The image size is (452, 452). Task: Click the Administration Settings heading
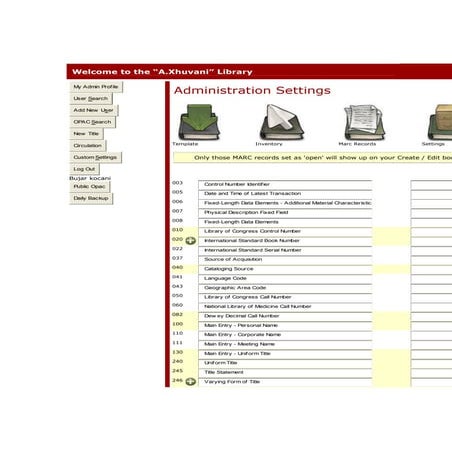[252, 90]
